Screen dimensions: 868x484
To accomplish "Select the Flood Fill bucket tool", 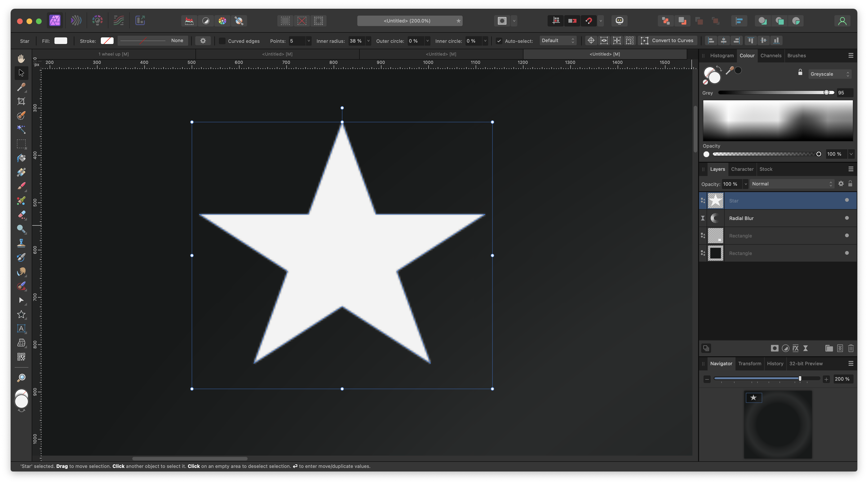I will [x=21, y=158].
